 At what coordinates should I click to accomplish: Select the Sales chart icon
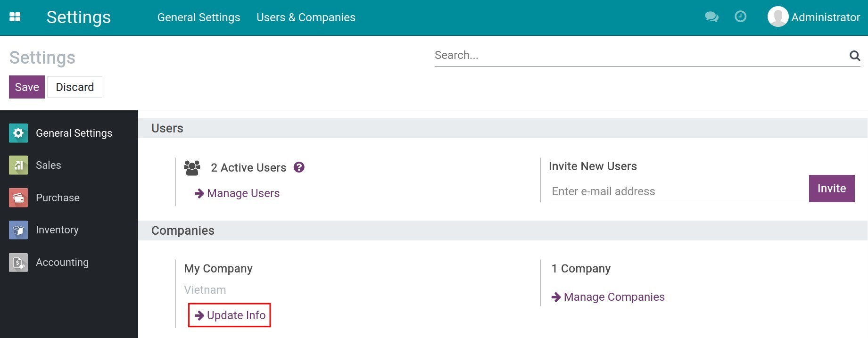click(x=18, y=165)
